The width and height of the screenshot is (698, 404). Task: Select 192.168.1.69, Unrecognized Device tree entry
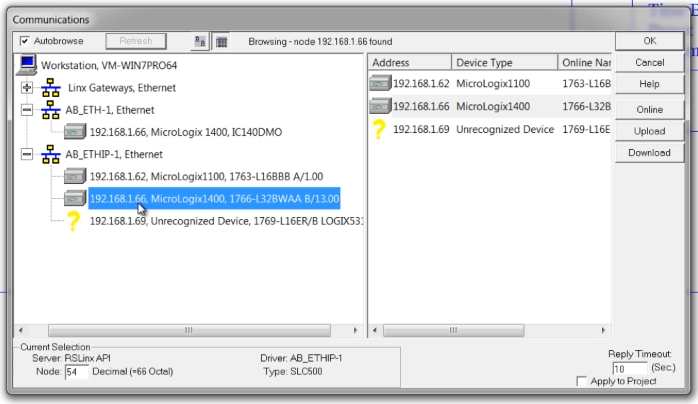tap(226, 221)
